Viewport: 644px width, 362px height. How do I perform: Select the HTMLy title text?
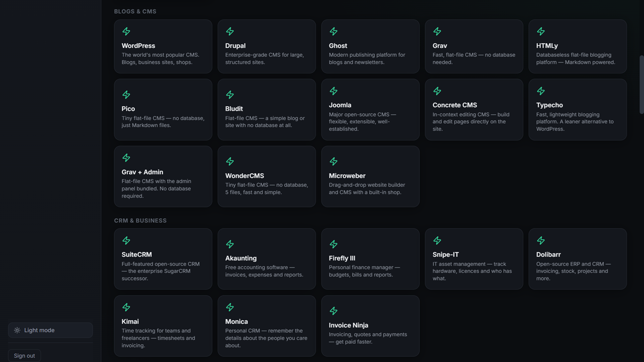tap(547, 46)
